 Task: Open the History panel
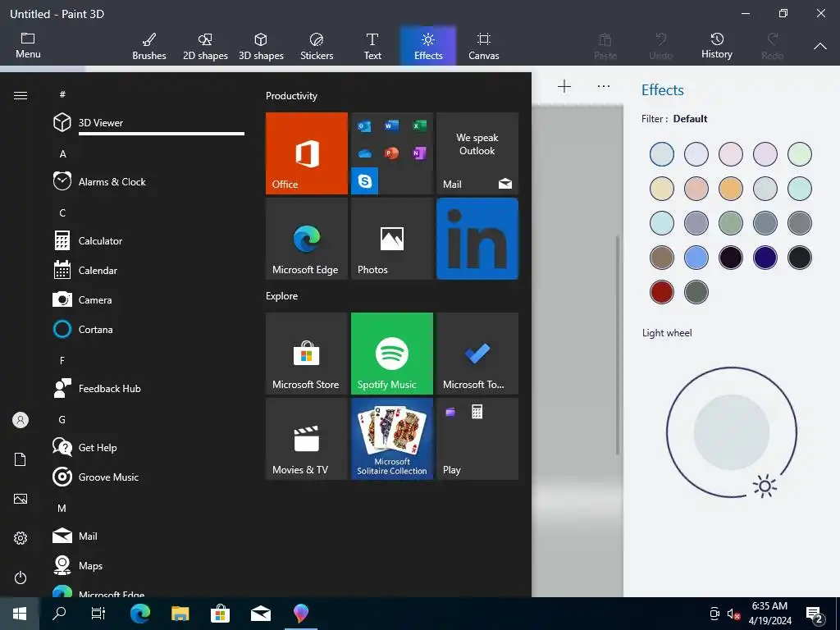point(717,46)
